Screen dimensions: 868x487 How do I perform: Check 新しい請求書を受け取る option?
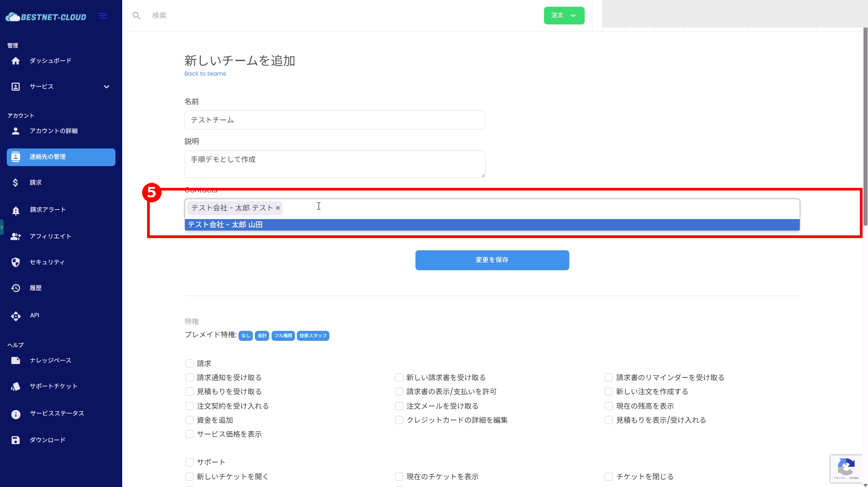pyautogui.click(x=399, y=377)
